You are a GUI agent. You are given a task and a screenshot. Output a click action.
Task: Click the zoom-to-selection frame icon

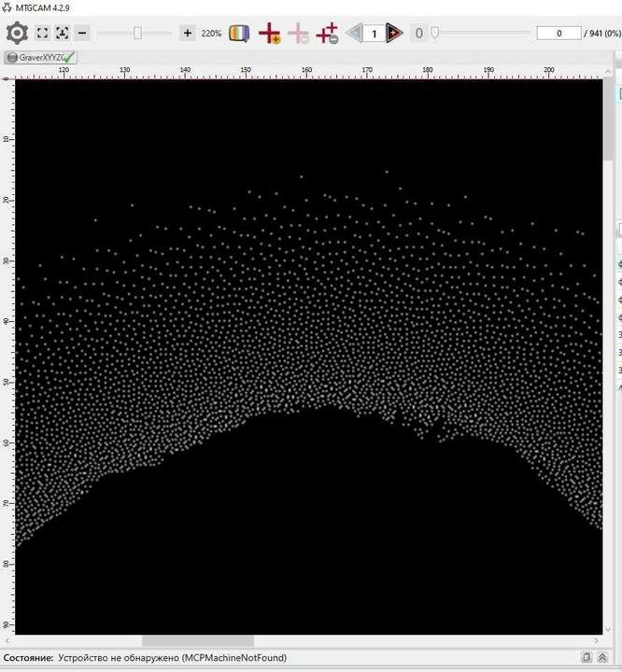(x=62, y=34)
